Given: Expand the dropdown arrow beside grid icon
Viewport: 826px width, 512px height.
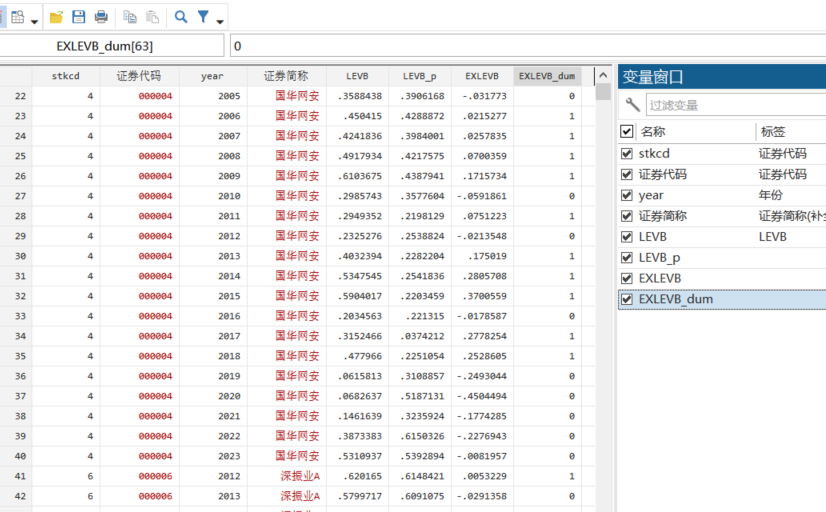Looking at the screenshot, I should (34, 20).
